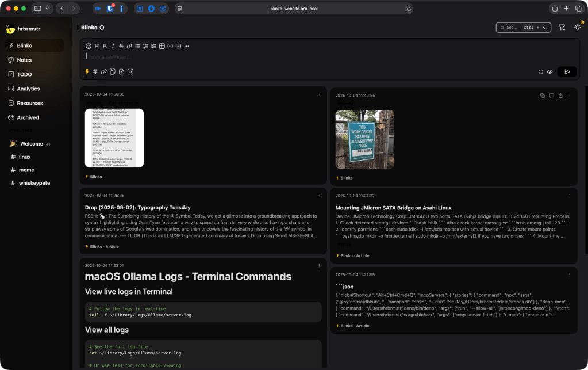Viewport: 588px width, 370px height.
Task: Click the refresh icon beside Blinko title
Action: point(102,27)
